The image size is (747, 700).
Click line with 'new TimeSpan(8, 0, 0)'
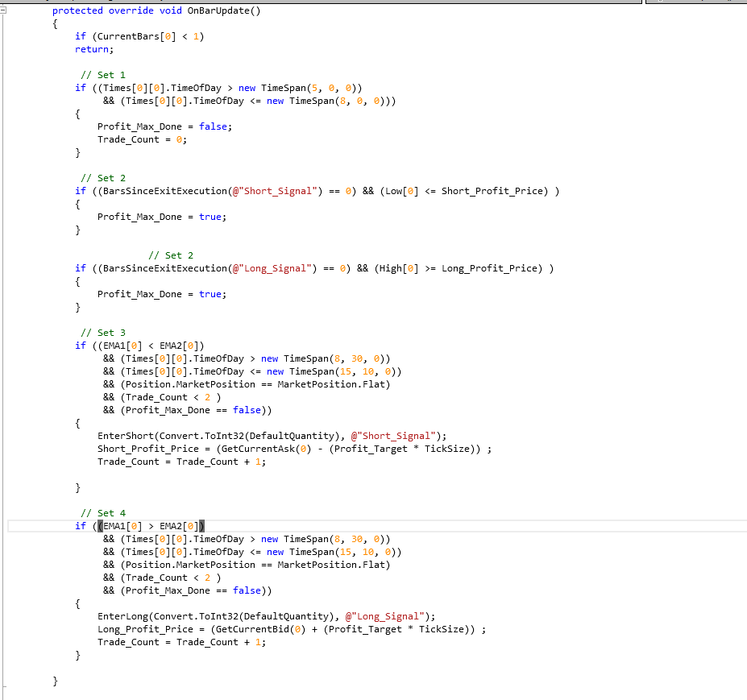click(249, 101)
